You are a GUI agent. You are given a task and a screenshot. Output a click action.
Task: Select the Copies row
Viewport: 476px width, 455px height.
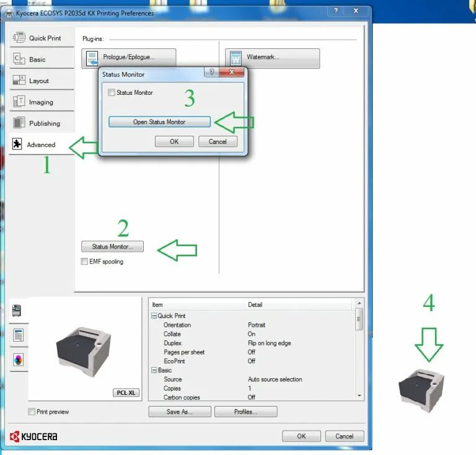252,388
